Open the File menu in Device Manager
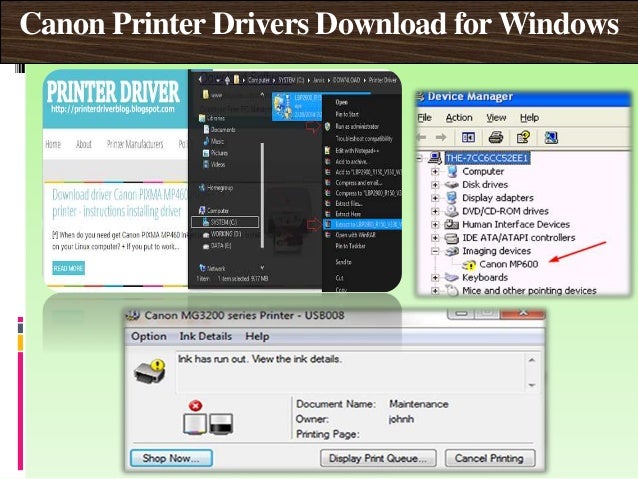 pos(424,118)
